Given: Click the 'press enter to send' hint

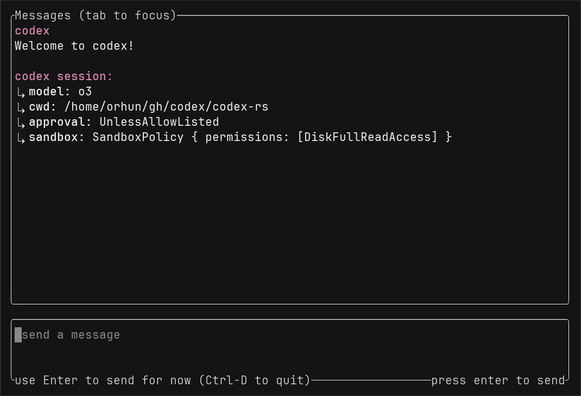Looking at the screenshot, I should tap(498, 380).
